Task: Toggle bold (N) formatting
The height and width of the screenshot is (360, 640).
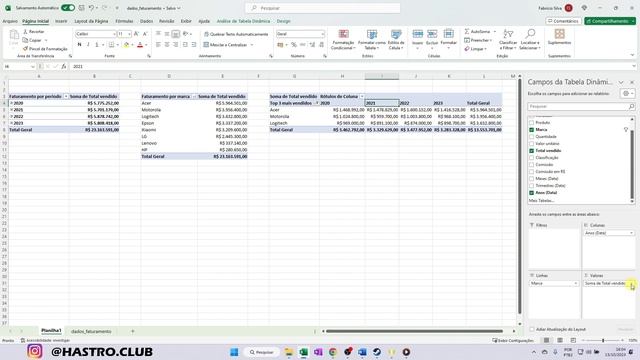Action: [x=79, y=44]
